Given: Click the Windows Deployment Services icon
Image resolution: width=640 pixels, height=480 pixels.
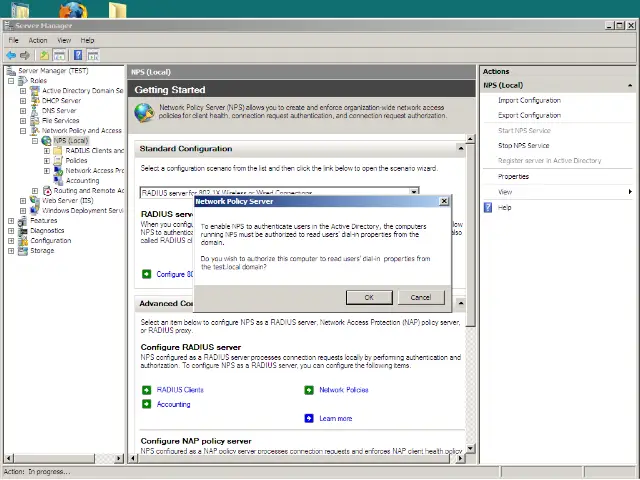Looking at the screenshot, I should point(35,211).
